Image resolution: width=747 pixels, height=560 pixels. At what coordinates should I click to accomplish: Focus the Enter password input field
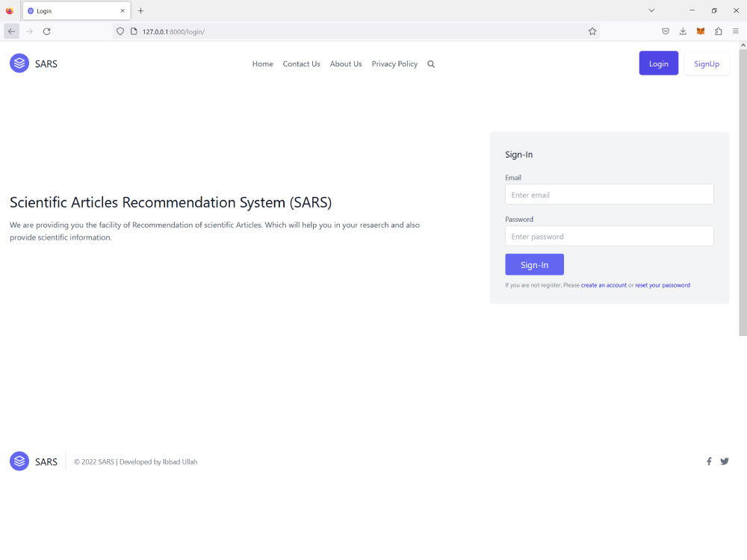point(610,236)
